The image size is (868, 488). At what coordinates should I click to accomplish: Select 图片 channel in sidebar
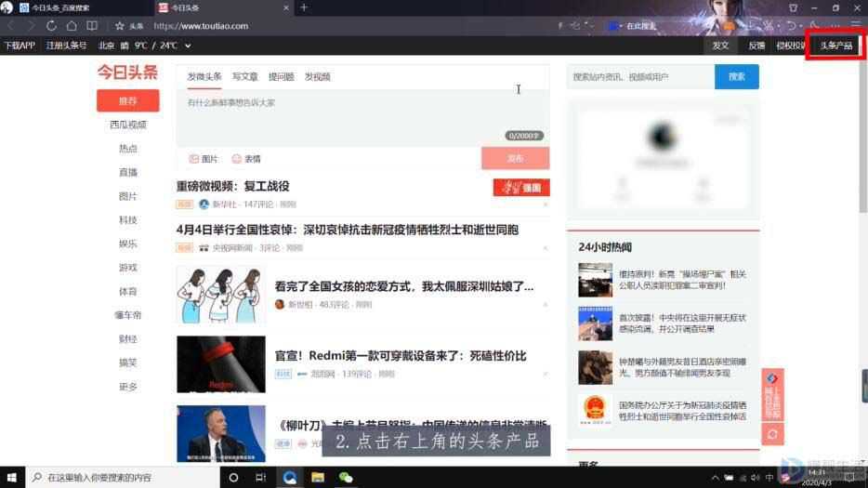[x=128, y=196]
